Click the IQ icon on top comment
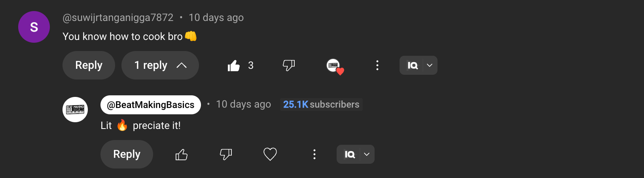The width and height of the screenshot is (644, 178). point(412,65)
